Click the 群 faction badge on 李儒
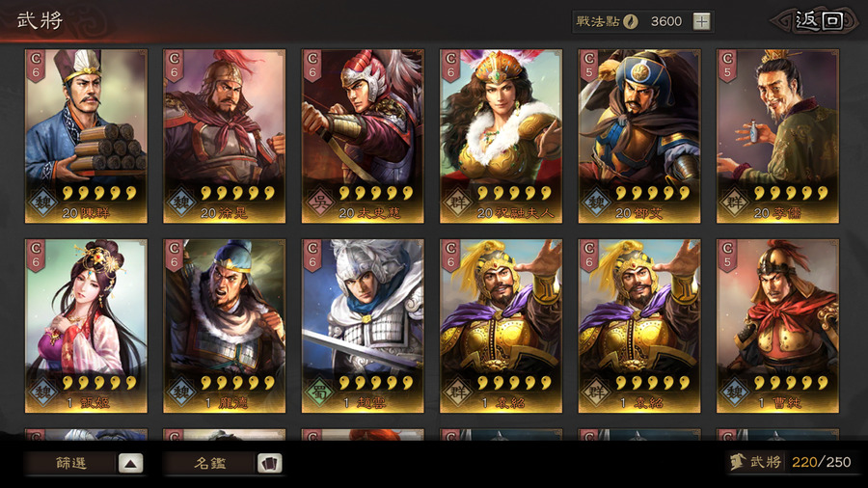The height and width of the screenshot is (488, 868). coord(735,203)
